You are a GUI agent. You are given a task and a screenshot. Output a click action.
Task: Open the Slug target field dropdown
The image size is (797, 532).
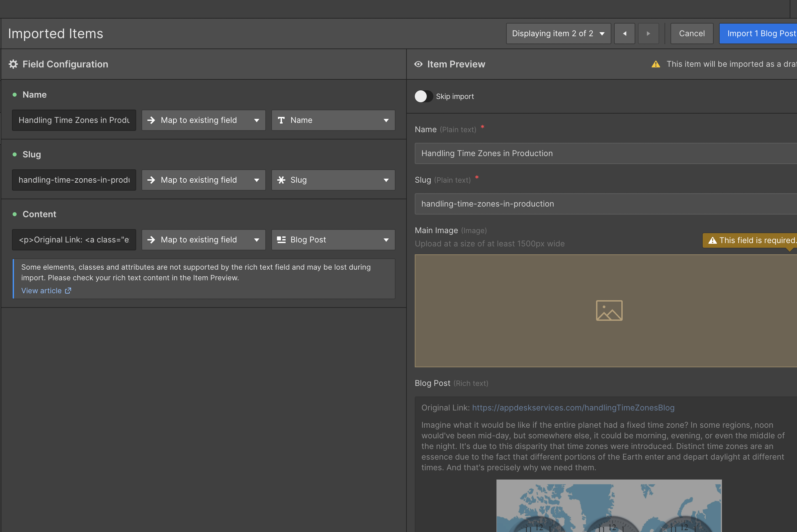333,180
